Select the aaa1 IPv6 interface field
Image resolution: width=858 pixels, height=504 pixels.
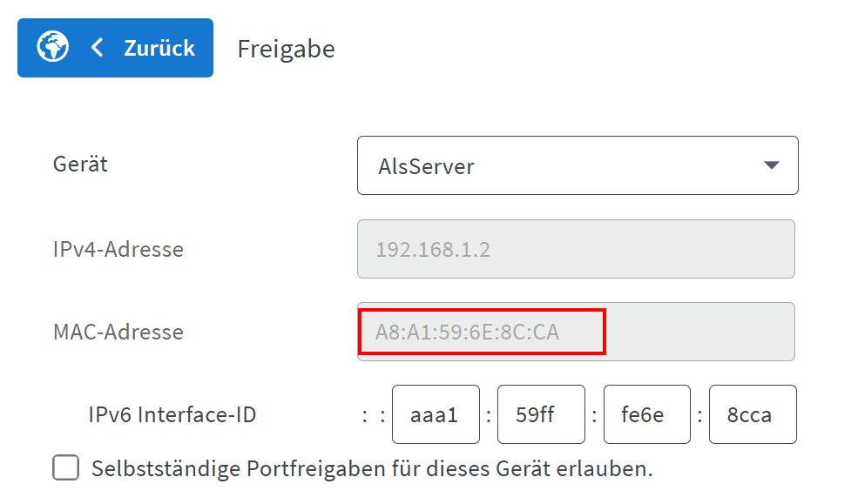tap(436, 414)
